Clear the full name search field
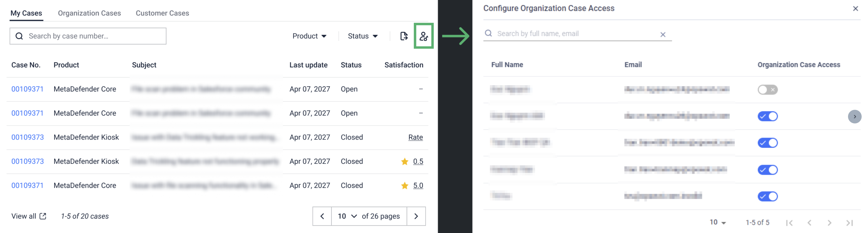 coord(663,34)
